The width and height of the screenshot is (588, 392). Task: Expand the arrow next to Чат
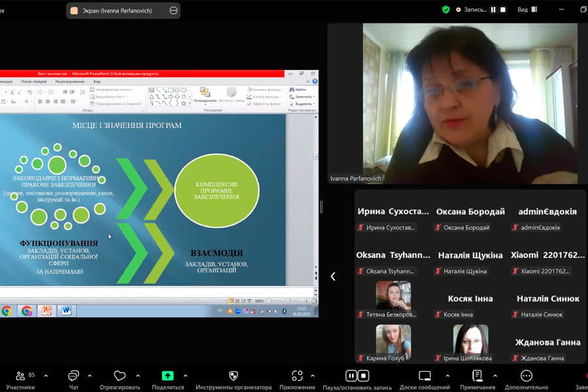[x=90, y=376]
